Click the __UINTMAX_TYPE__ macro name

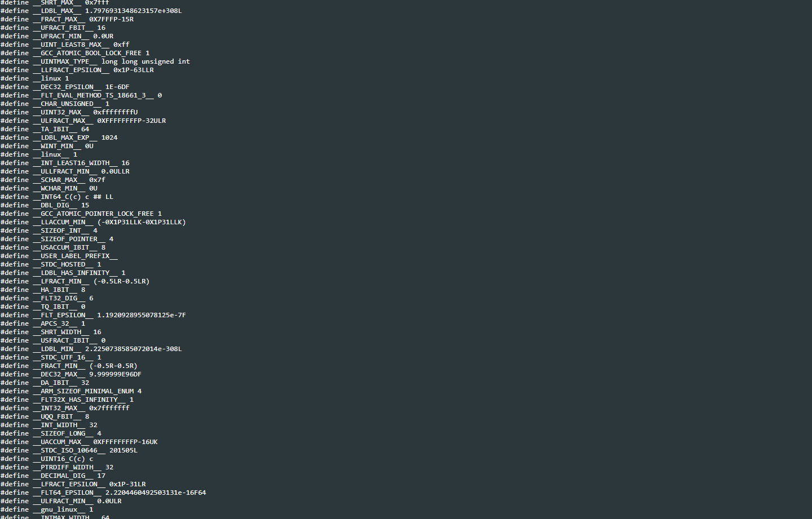[x=65, y=61]
